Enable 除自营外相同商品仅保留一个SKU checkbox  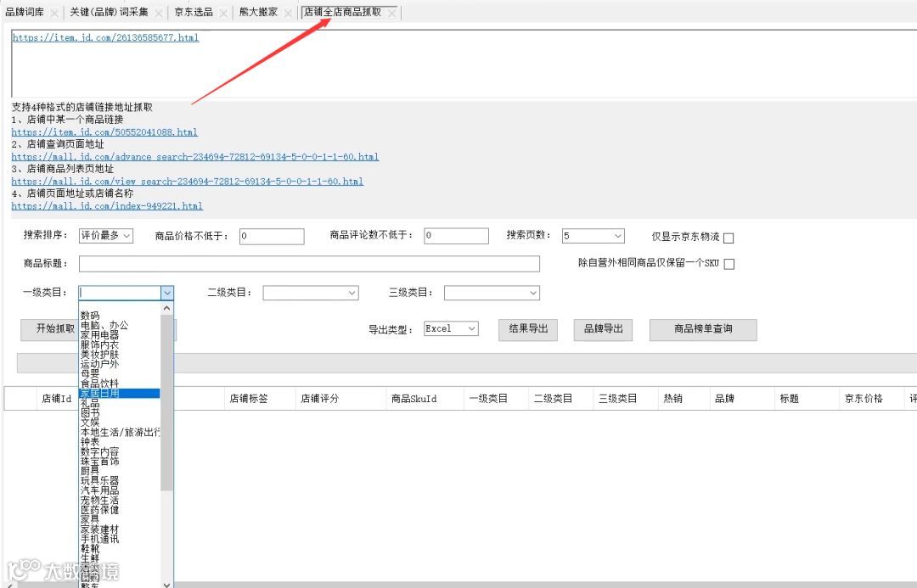point(729,264)
